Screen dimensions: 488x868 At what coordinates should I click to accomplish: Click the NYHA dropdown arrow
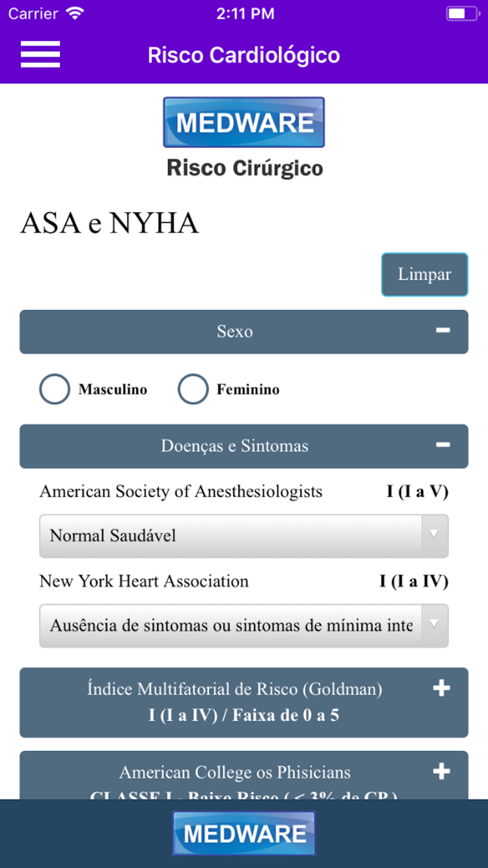[x=434, y=624]
